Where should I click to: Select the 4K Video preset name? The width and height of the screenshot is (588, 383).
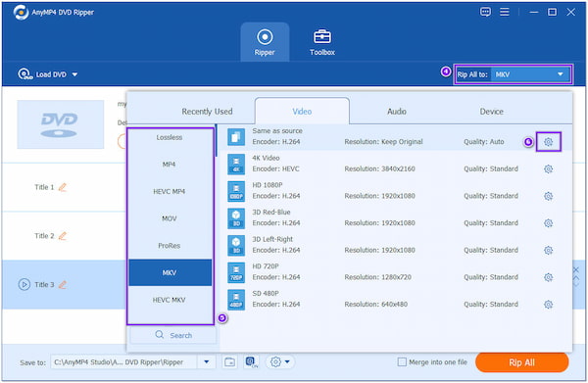click(266, 158)
